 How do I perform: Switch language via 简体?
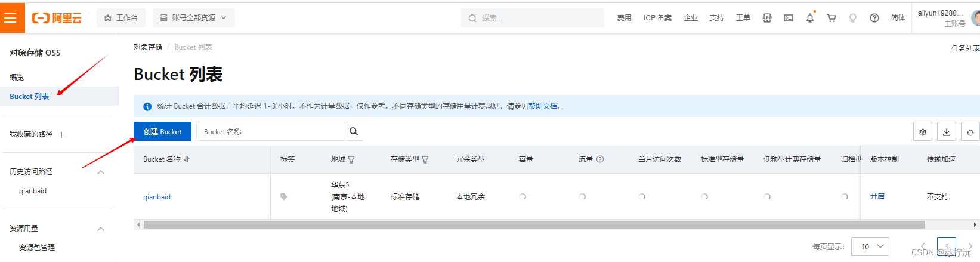(898, 18)
